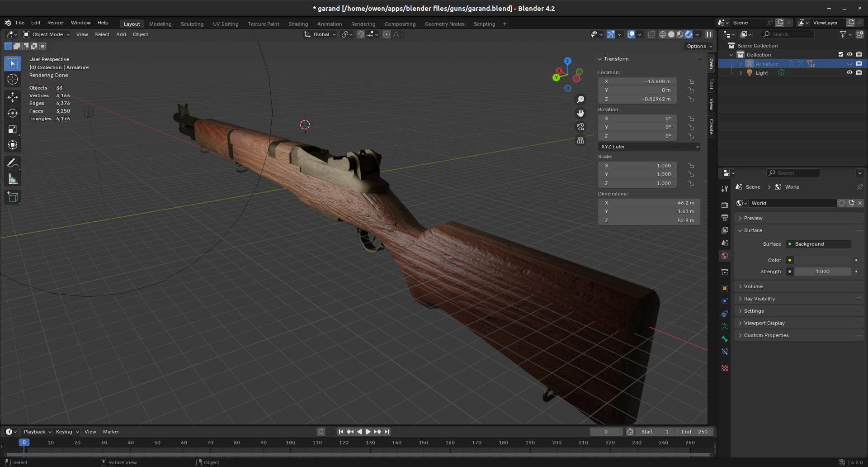This screenshot has height=467, width=868.
Task: Toggle auto keying record button
Action: (321, 432)
